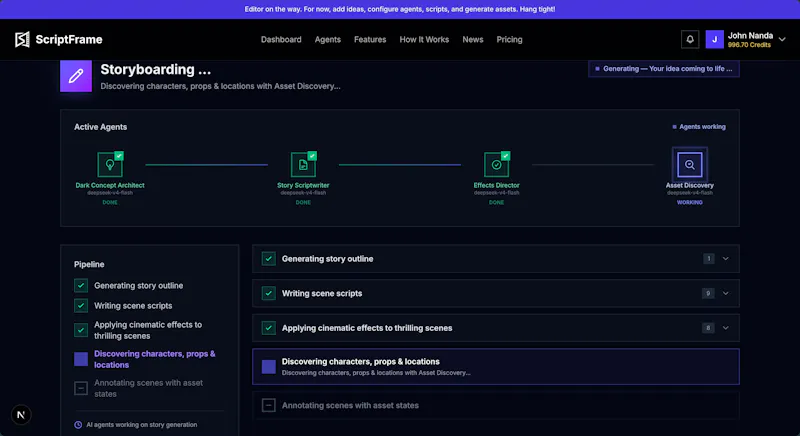Click checkmark on Applying cinematic effects panel row
Image resolution: width=800 pixels, height=436 pixels.
click(x=268, y=328)
